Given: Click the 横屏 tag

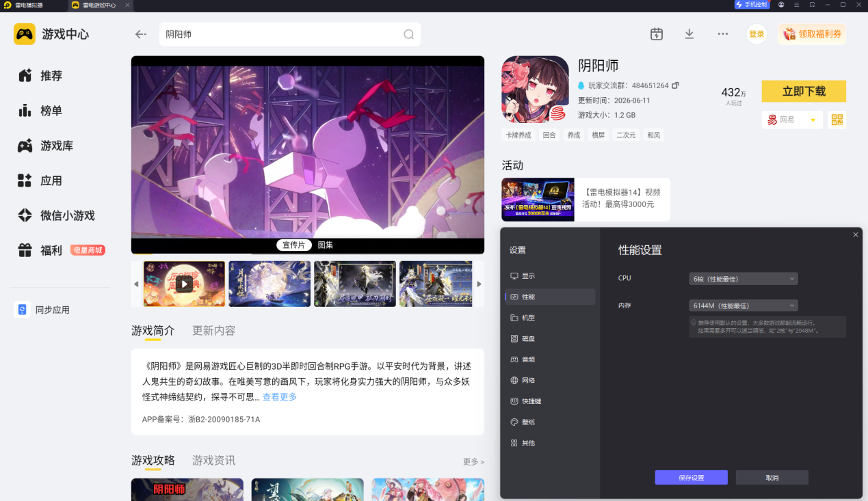Looking at the screenshot, I should pos(599,135).
